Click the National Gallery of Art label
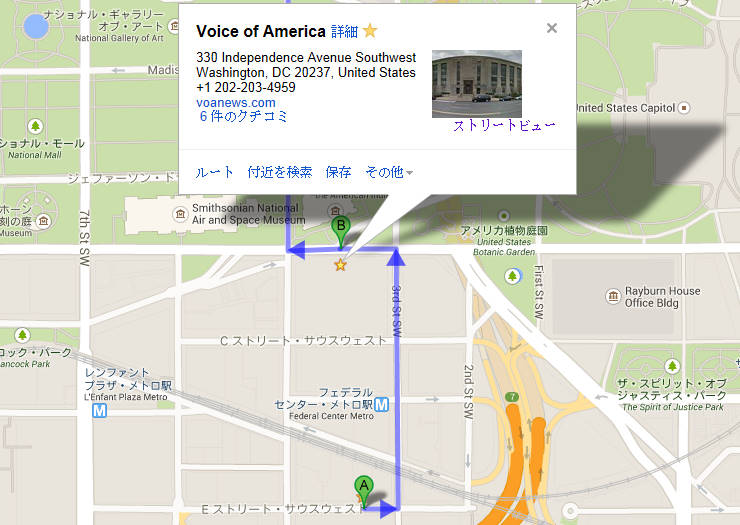Viewport: 740px width, 525px height. (x=119, y=38)
